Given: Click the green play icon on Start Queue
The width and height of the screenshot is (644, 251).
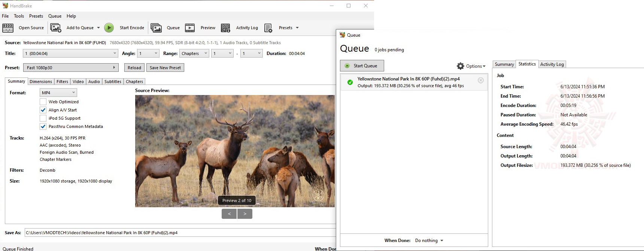Looking at the screenshot, I should tap(347, 65).
